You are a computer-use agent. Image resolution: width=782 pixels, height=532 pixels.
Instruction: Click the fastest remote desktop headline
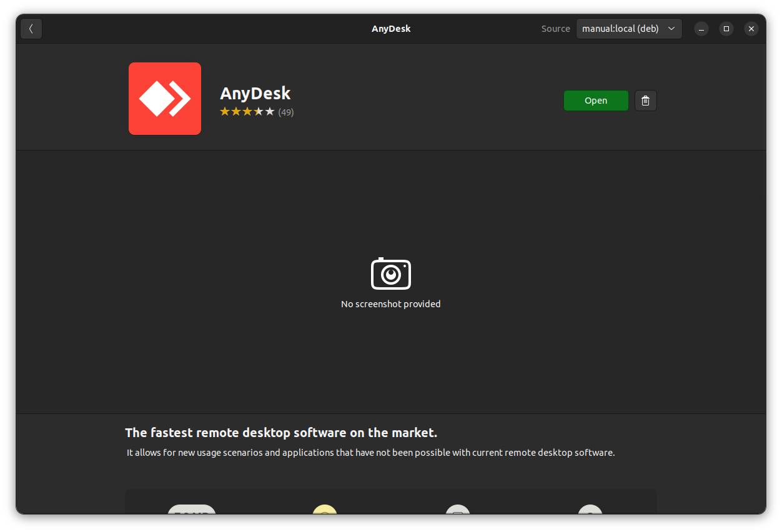tap(281, 432)
